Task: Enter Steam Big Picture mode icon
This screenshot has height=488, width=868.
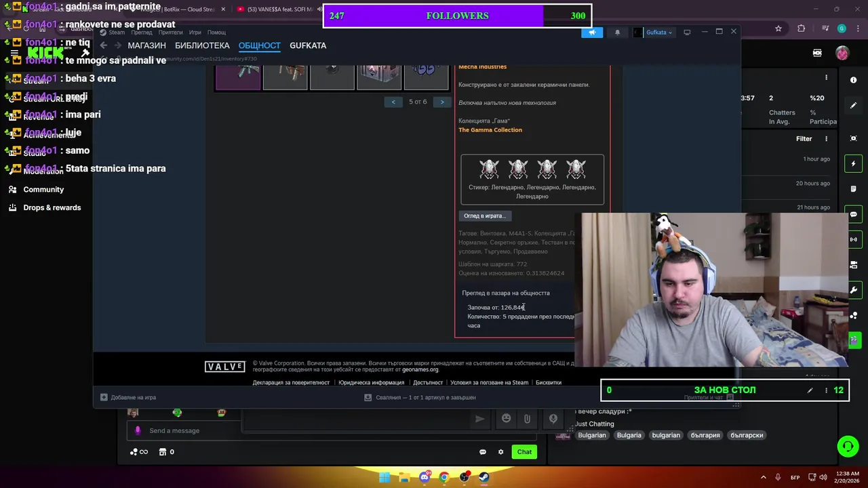Action: 687,32
